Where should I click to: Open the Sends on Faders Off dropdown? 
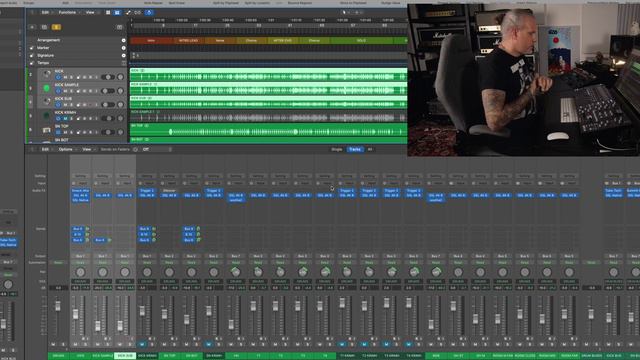157,149
